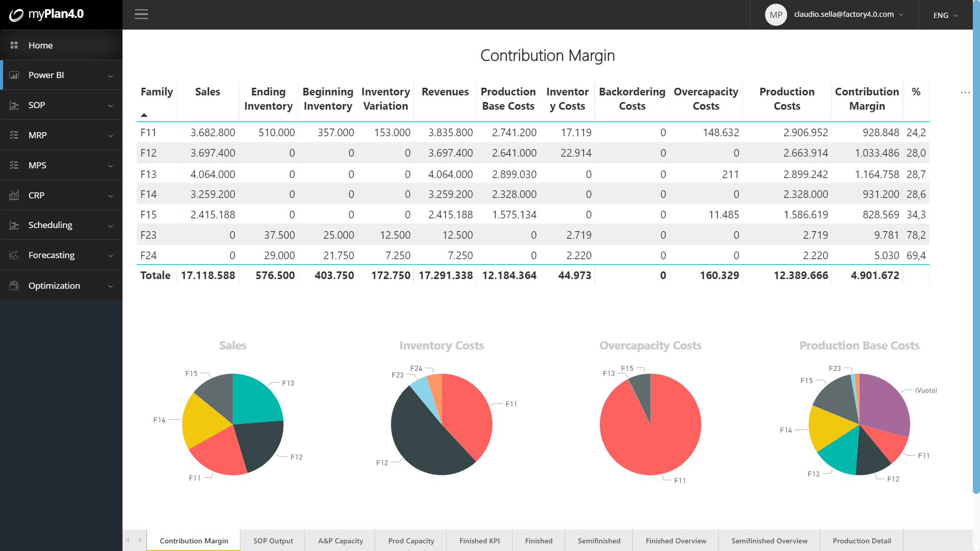Open the Home sidebar item
This screenshot has height=551, width=980.
(x=61, y=45)
